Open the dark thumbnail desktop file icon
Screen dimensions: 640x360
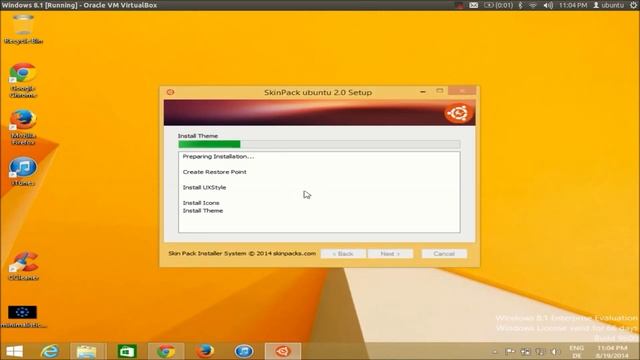22,317
